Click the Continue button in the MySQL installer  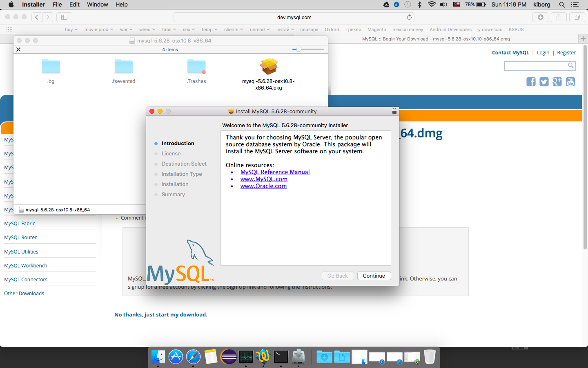point(374,276)
